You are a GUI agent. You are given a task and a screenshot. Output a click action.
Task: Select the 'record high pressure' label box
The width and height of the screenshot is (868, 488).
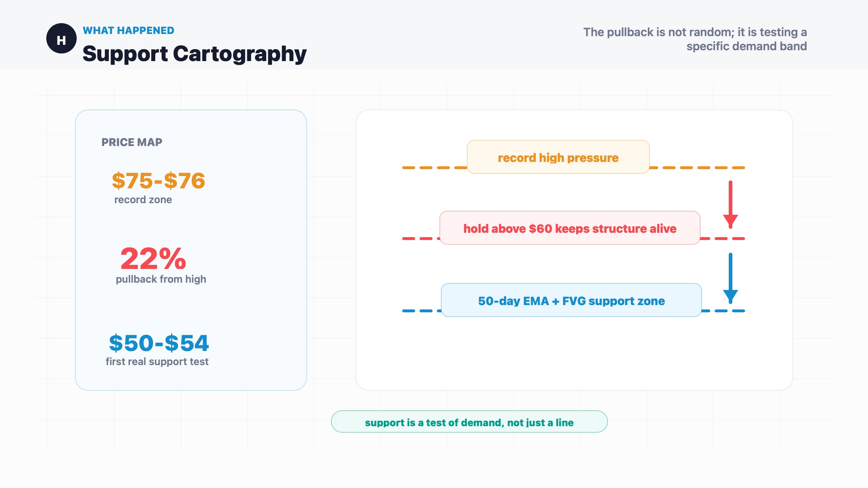pyautogui.click(x=558, y=157)
